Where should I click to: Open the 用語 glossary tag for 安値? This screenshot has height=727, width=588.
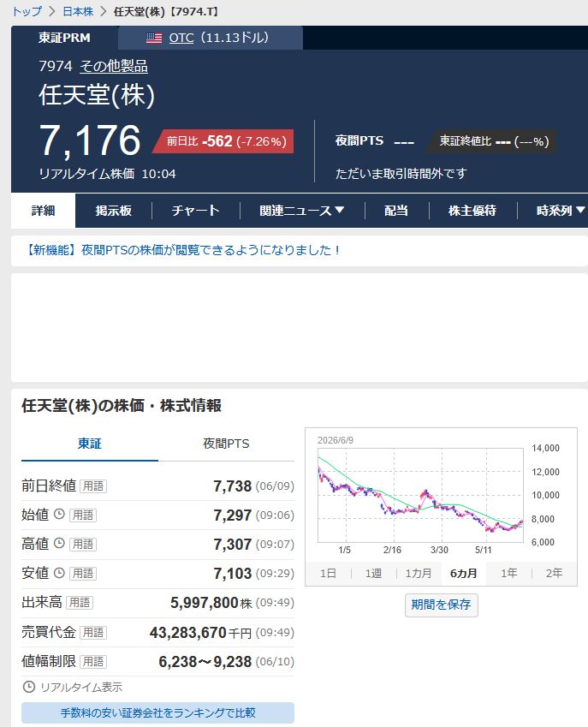pos(83,574)
